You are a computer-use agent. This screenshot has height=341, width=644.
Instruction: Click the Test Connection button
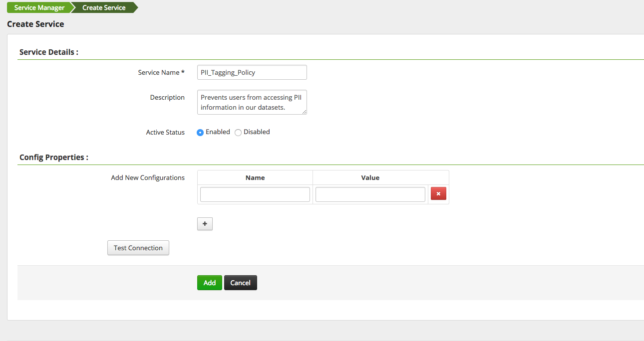pyautogui.click(x=138, y=248)
